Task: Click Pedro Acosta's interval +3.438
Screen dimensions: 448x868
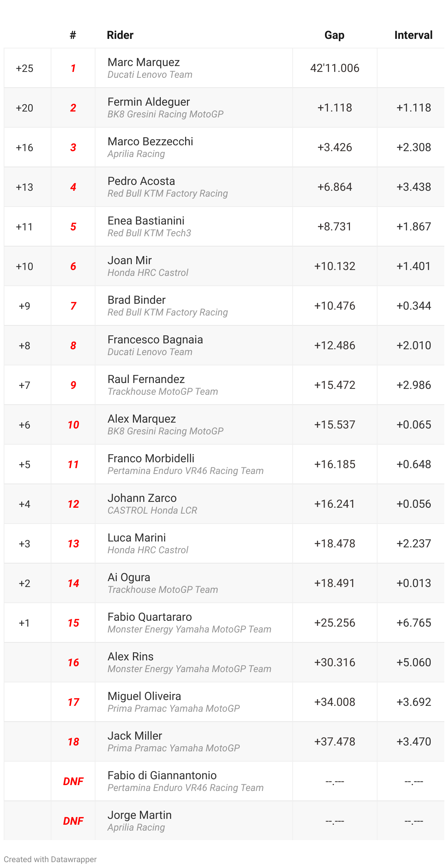Action: [x=413, y=187]
